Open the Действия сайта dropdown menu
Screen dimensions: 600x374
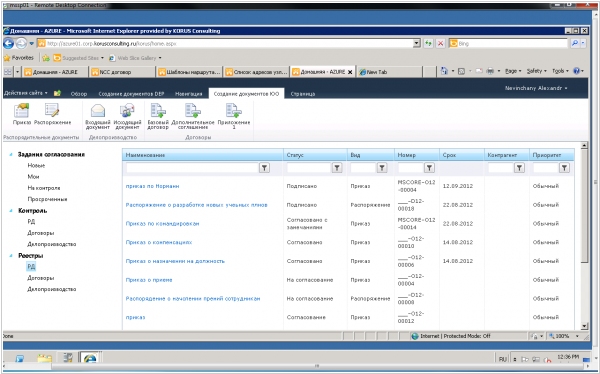(x=26, y=93)
